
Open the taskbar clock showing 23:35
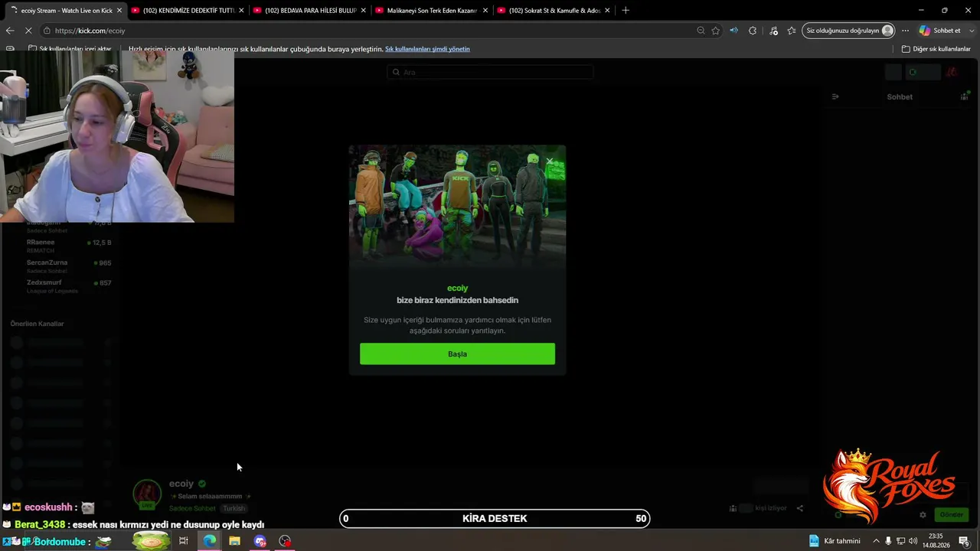[x=936, y=541]
